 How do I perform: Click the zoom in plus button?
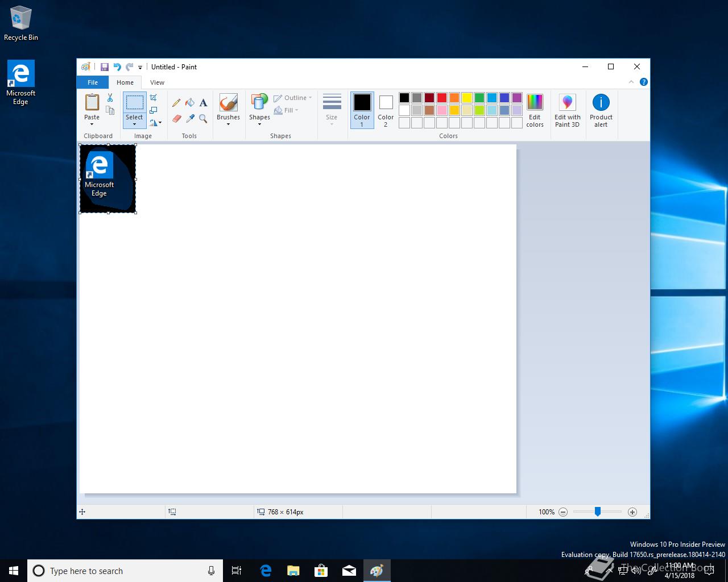[632, 512]
